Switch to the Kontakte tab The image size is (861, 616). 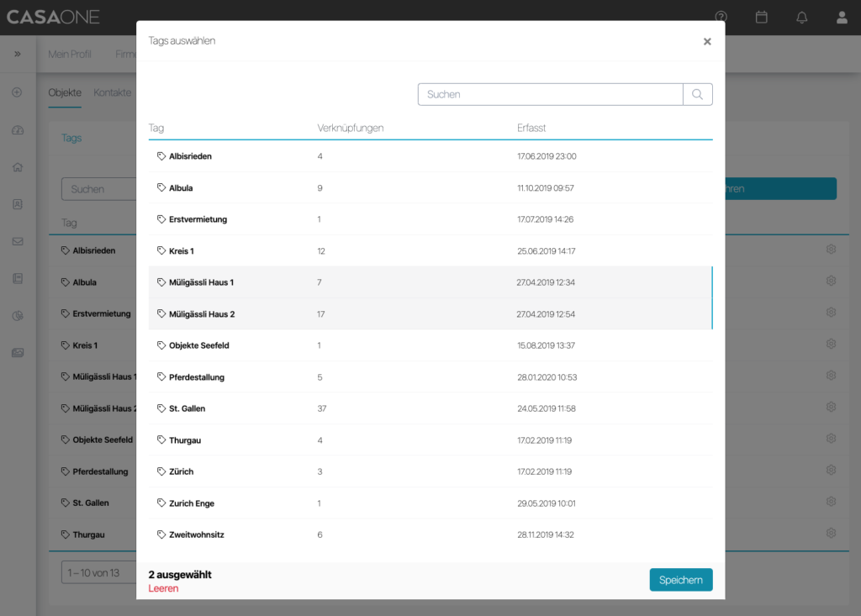tap(113, 92)
